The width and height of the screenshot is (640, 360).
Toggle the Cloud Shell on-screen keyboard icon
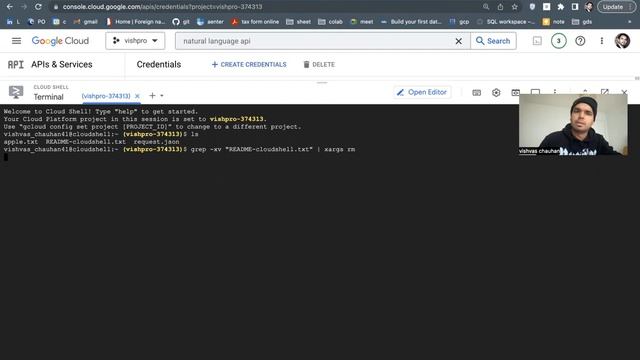click(476, 93)
